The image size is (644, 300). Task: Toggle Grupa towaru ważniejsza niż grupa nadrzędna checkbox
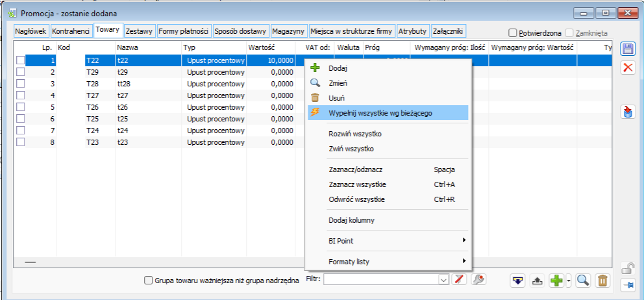click(148, 281)
